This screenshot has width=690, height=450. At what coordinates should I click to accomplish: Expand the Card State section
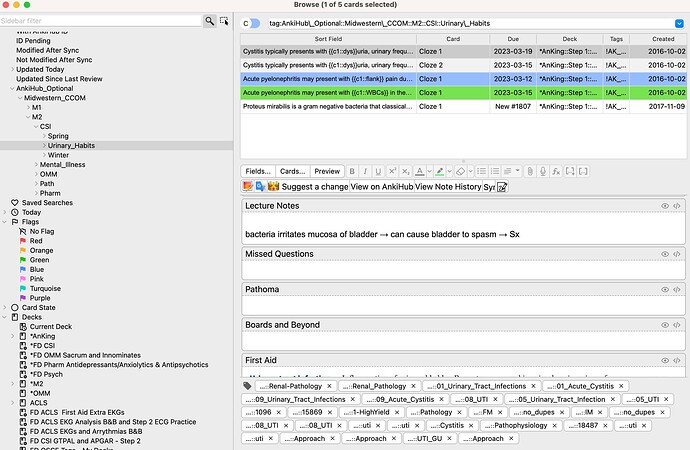point(4,307)
